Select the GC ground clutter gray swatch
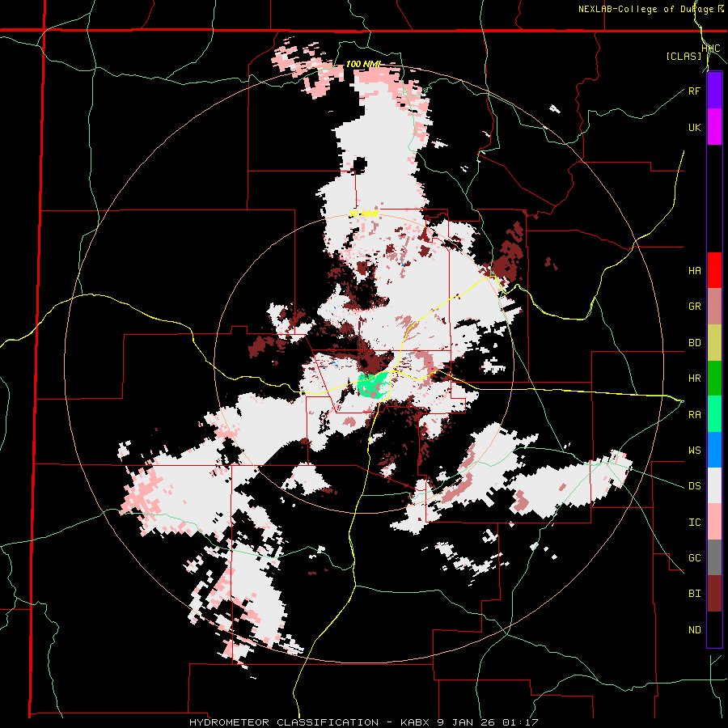Image resolution: width=728 pixels, height=728 pixels. click(x=714, y=557)
